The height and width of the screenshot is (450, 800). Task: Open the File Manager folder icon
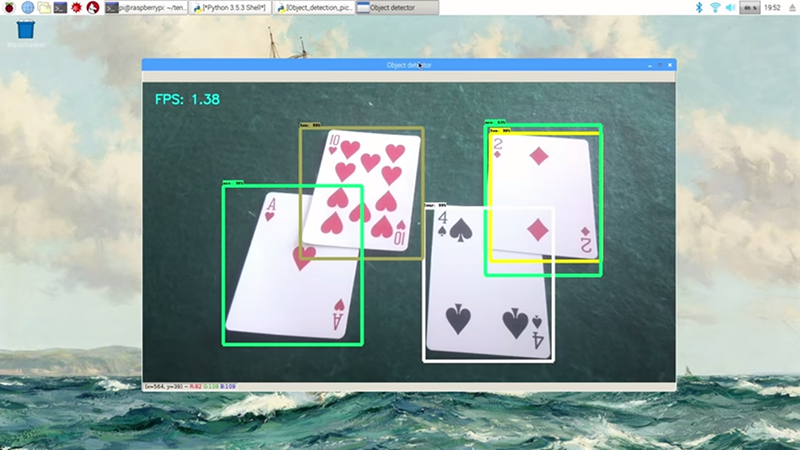(44, 7)
